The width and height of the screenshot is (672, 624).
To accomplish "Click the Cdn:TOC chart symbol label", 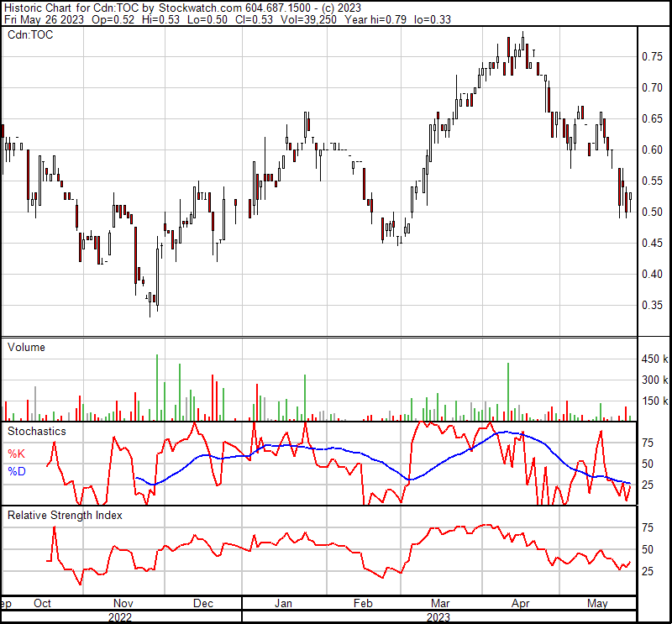I will [30, 35].
